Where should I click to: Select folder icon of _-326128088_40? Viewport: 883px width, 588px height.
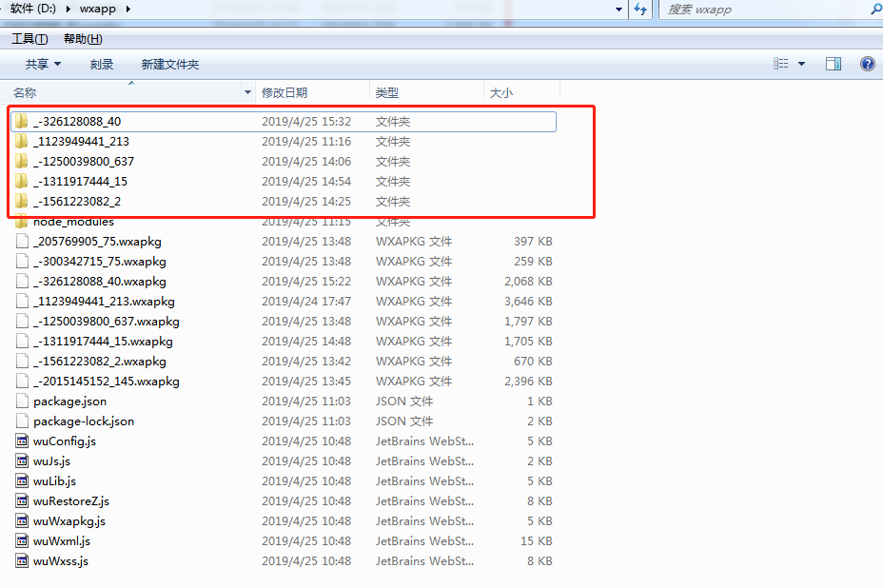pos(21,121)
